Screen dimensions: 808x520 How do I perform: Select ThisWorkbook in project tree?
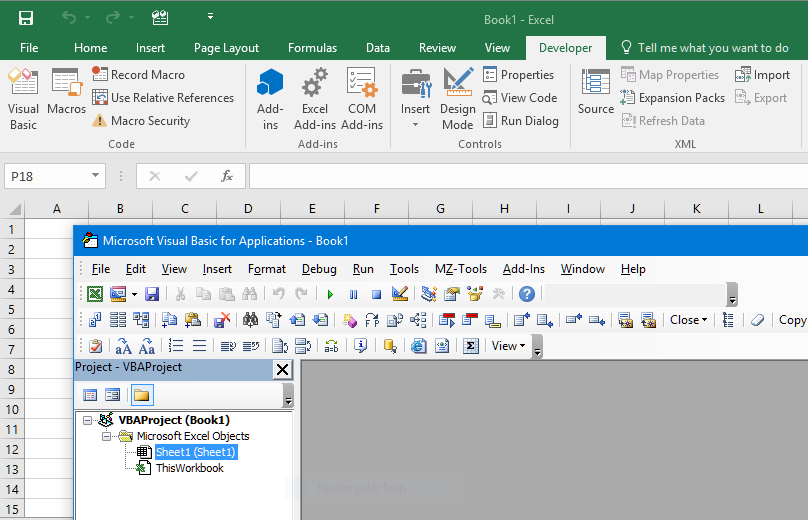point(189,468)
